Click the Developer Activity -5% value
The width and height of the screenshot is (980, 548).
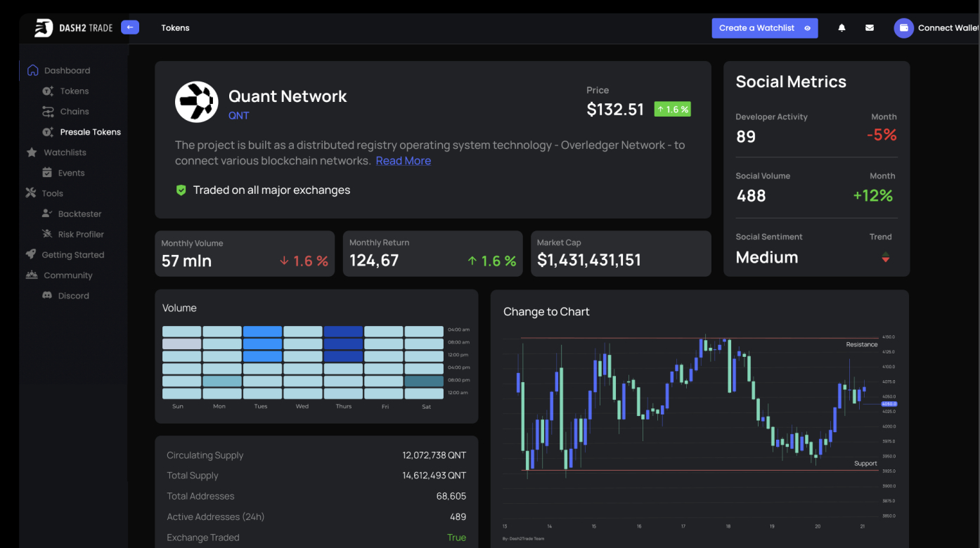coord(882,135)
